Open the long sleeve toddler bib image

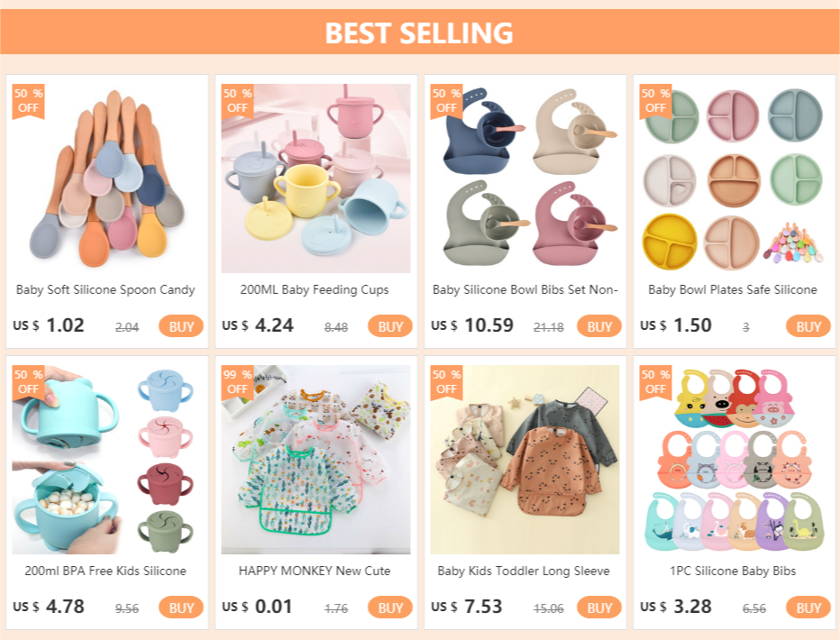coord(525,460)
